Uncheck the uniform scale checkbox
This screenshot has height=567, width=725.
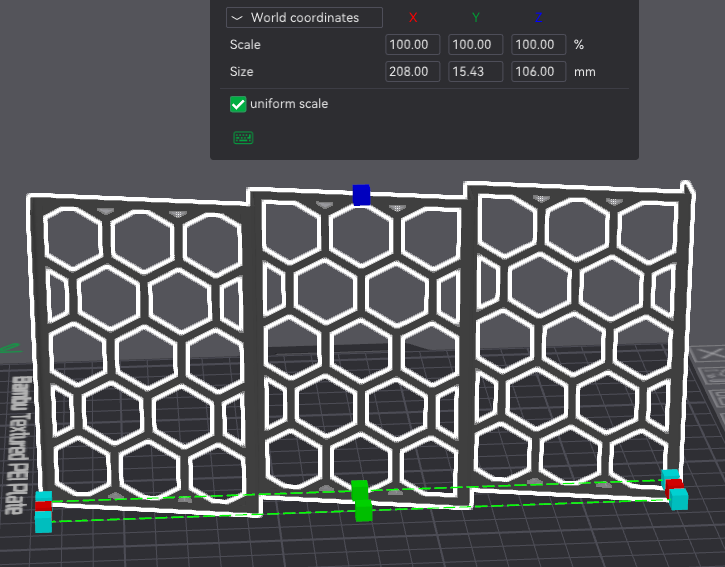click(x=238, y=104)
